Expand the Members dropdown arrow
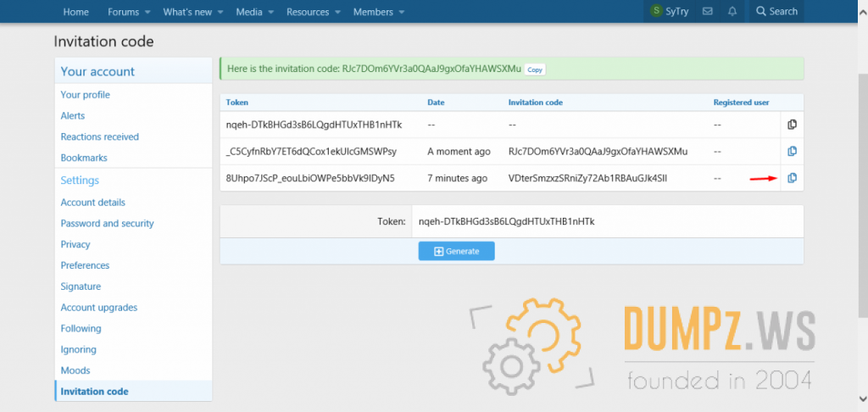 pyautogui.click(x=402, y=13)
